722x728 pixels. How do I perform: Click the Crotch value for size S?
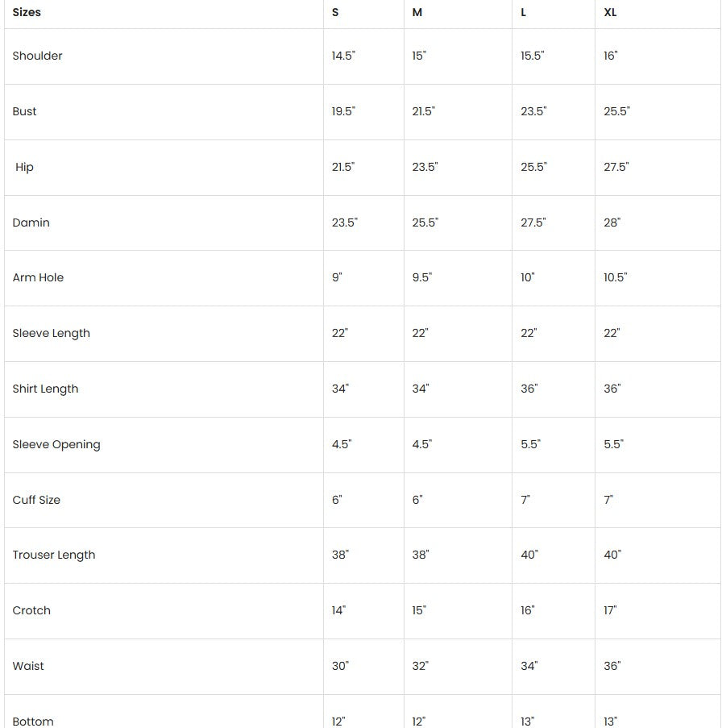click(338, 610)
